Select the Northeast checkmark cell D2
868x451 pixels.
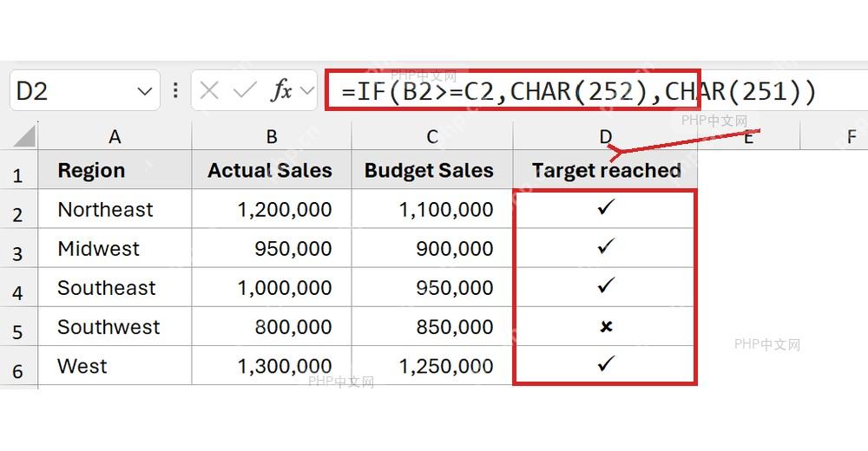(x=605, y=209)
